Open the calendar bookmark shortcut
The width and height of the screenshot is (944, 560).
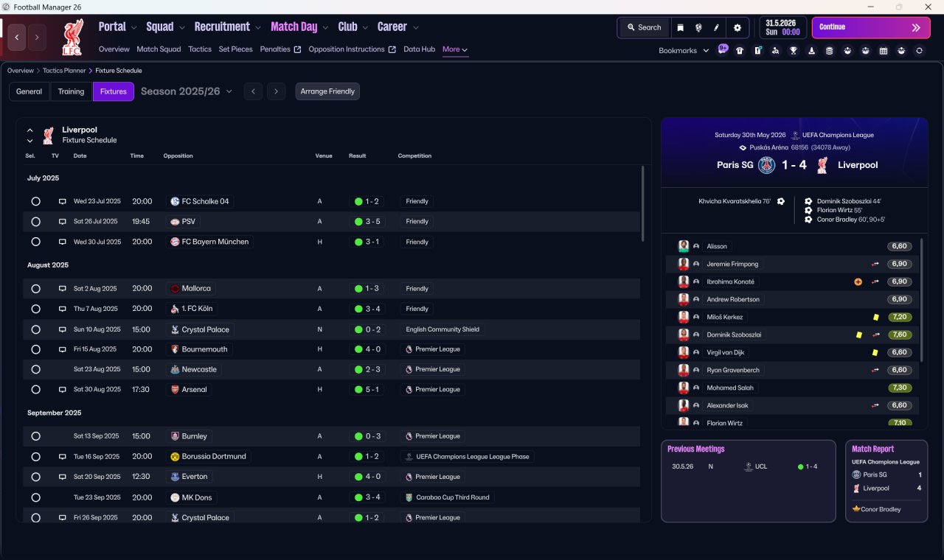pyautogui.click(x=884, y=51)
